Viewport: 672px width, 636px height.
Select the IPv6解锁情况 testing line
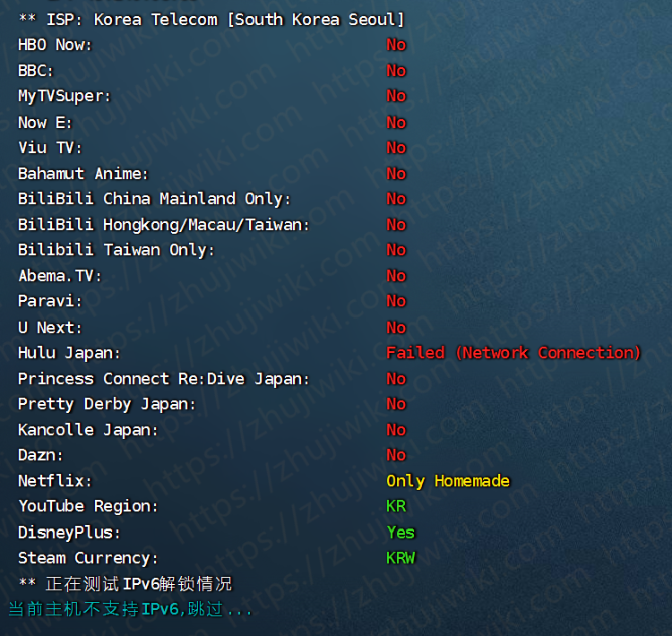(x=125, y=584)
